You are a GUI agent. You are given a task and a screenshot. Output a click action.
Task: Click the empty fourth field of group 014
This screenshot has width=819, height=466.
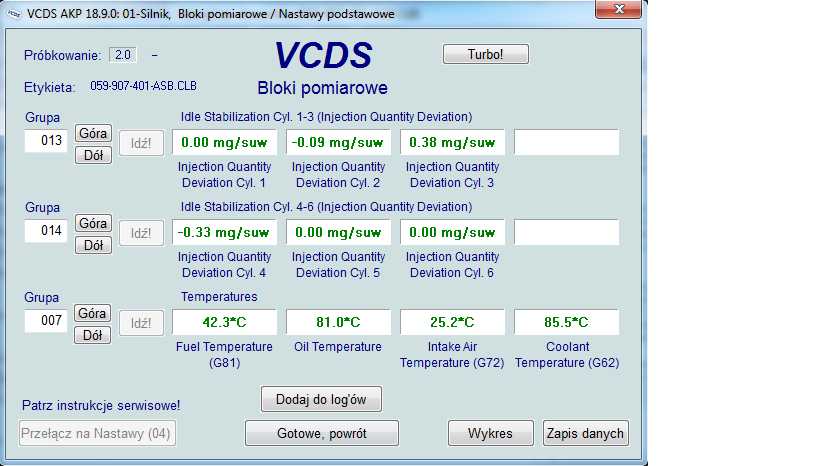click(566, 232)
